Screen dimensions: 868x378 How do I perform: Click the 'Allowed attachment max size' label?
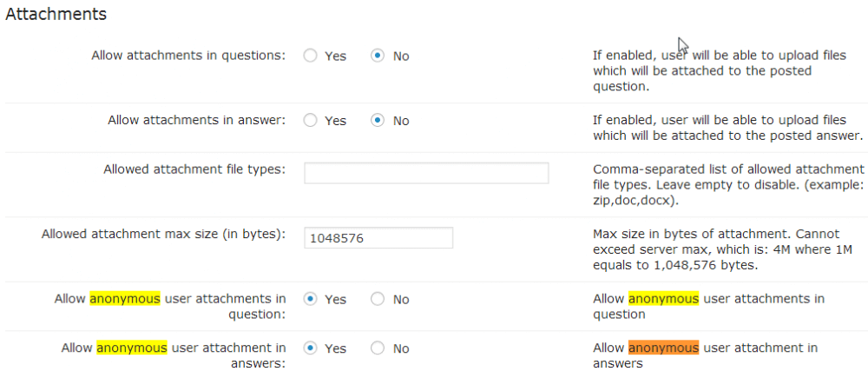[x=164, y=234]
